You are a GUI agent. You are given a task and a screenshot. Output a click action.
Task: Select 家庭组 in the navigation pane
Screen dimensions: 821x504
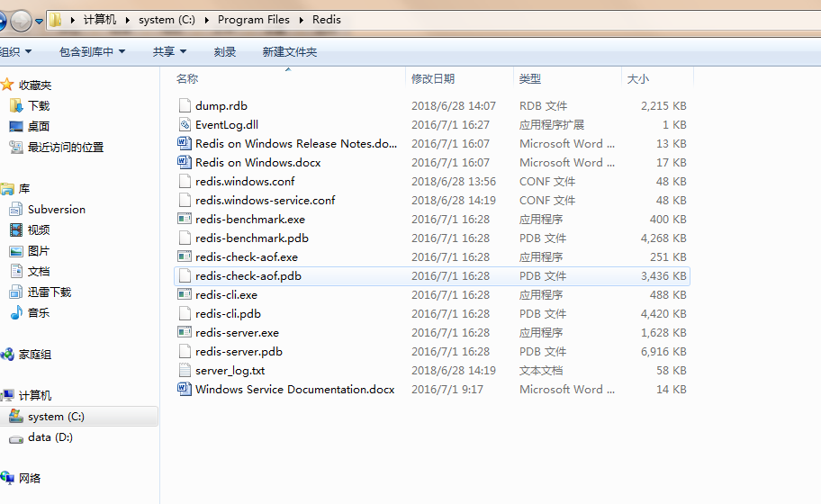coord(35,355)
